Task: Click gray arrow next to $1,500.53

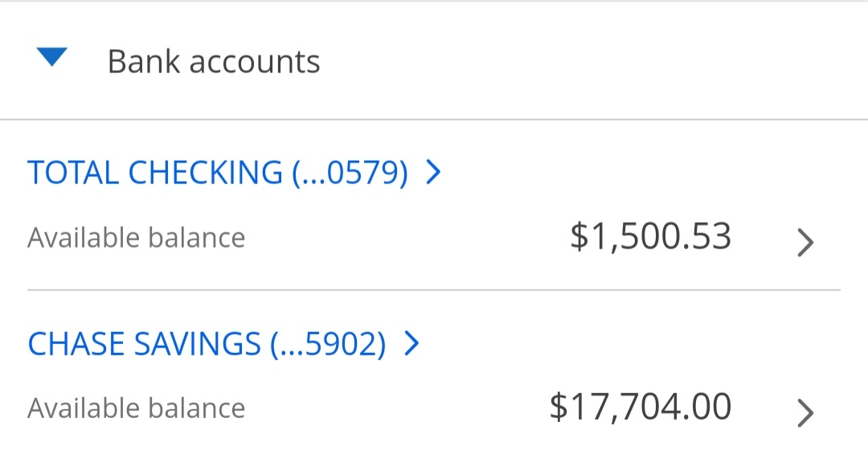Action: (805, 241)
